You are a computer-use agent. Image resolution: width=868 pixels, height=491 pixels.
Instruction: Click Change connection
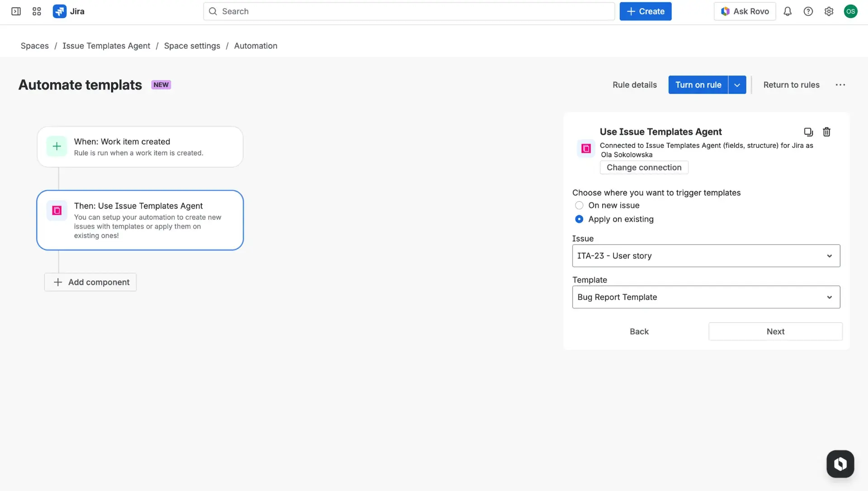pyautogui.click(x=644, y=167)
